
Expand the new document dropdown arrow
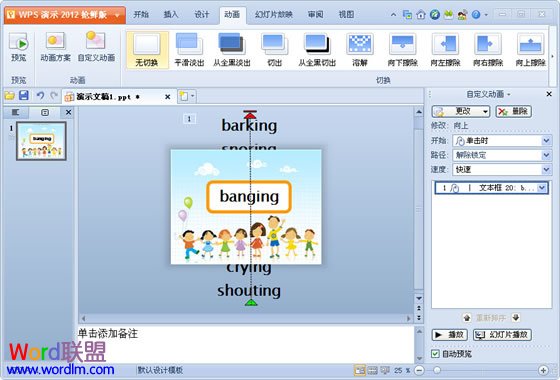click(x=193, y=96)
